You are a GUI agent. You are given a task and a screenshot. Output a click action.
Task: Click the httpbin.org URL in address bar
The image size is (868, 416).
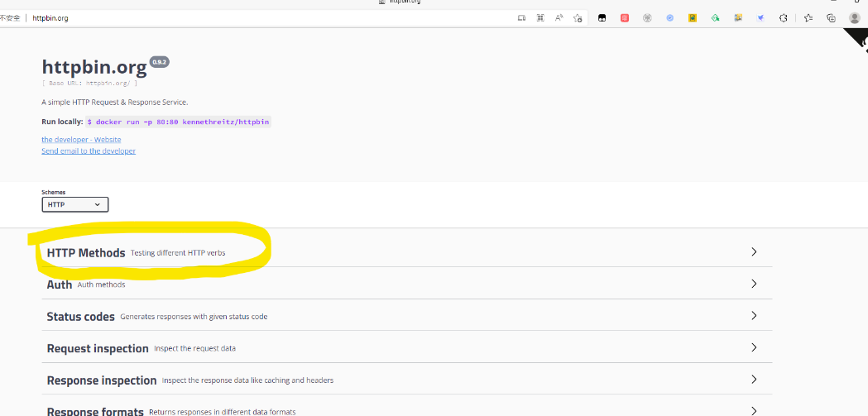[x=50, y=18]
